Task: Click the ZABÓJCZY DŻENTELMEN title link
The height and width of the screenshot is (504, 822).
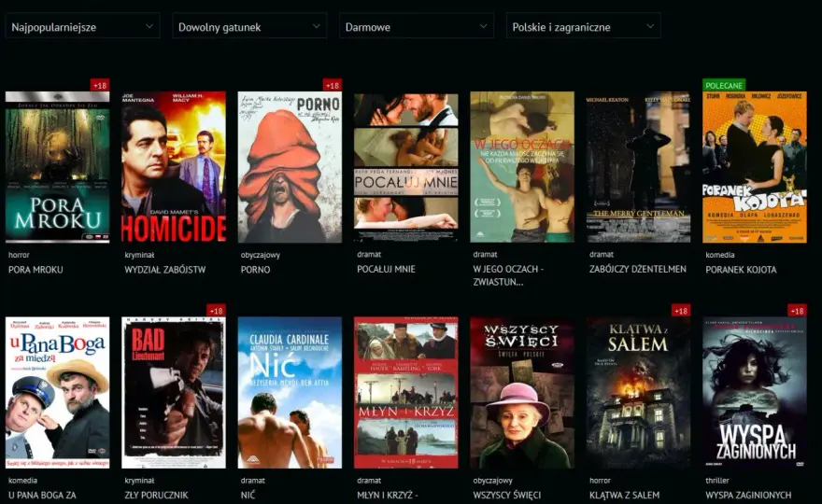Action: [637, 270]
